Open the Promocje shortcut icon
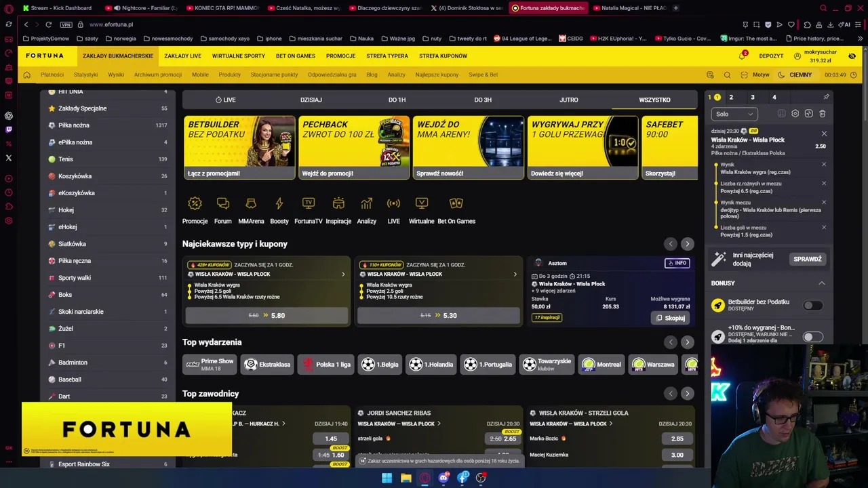Viewport: 868px width, 488px height. (x=195, y=203)
